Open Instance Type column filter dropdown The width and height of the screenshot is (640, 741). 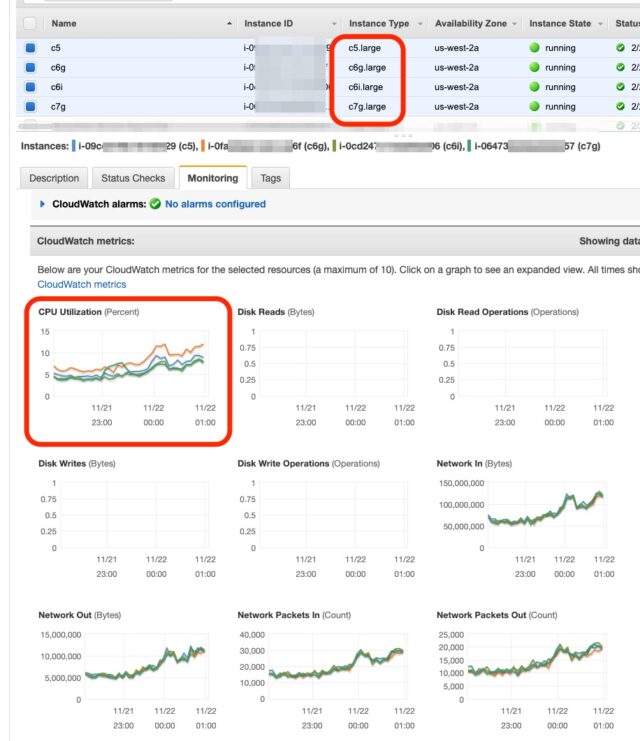pos(420,24)
